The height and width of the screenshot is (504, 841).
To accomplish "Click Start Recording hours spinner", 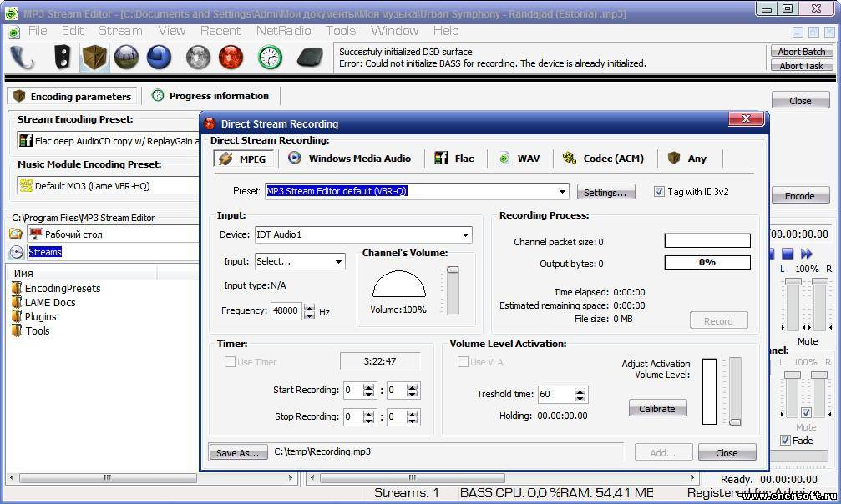I will tap(368, 391).
